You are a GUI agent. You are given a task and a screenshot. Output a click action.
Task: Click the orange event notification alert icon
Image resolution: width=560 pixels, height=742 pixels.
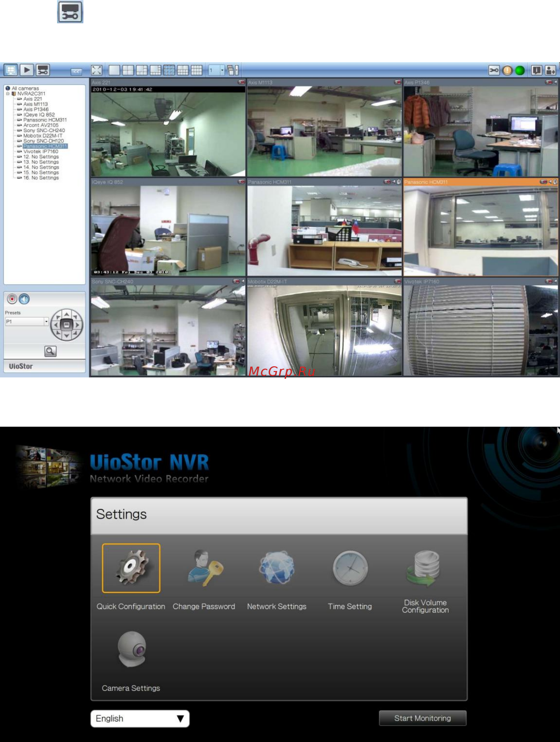click(507, 70)
